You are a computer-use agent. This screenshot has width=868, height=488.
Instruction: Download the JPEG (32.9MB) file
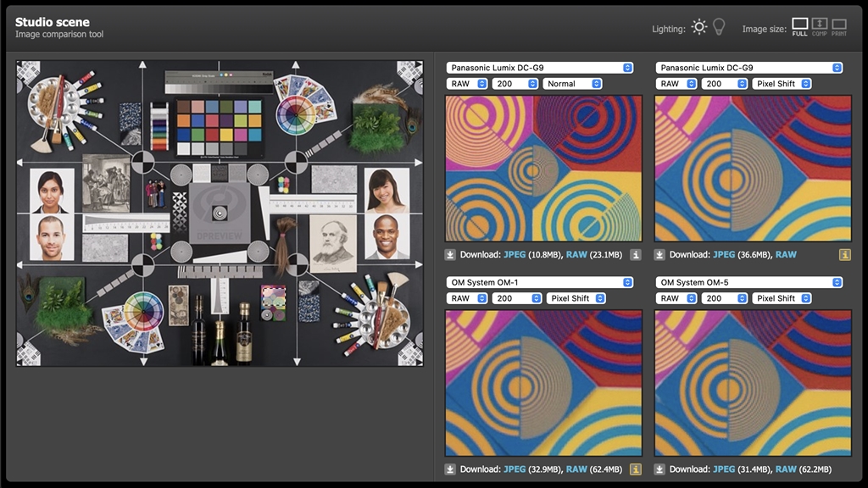point(515,469)
